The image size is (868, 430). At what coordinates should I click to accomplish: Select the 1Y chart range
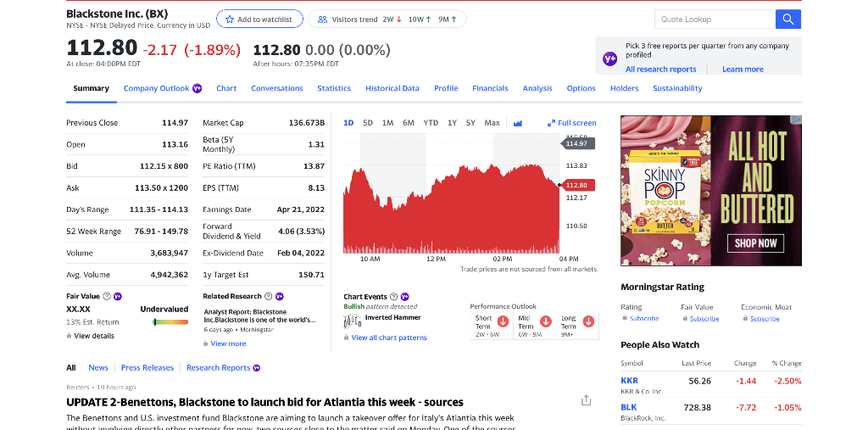[453, 123]
